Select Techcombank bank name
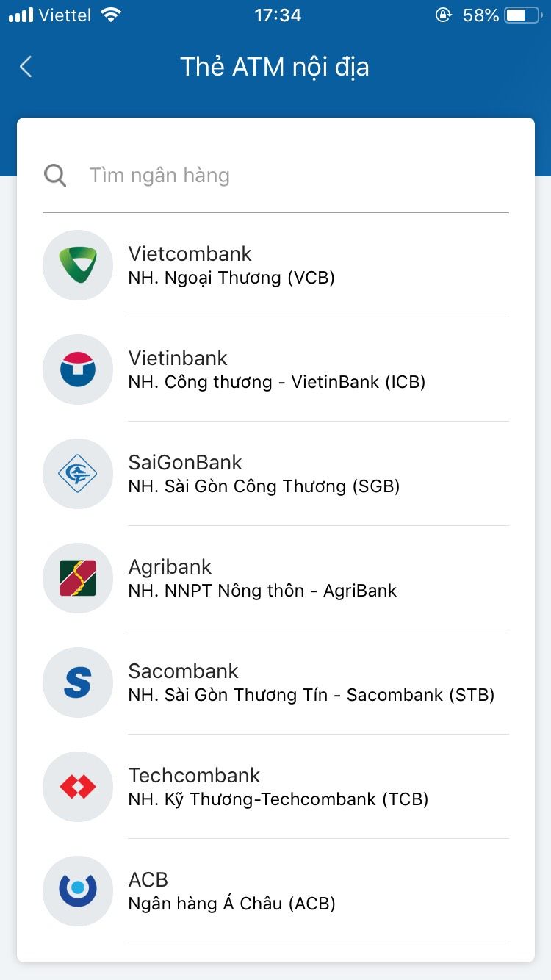This screenshot has width=551, height=980. pos(194,776)
